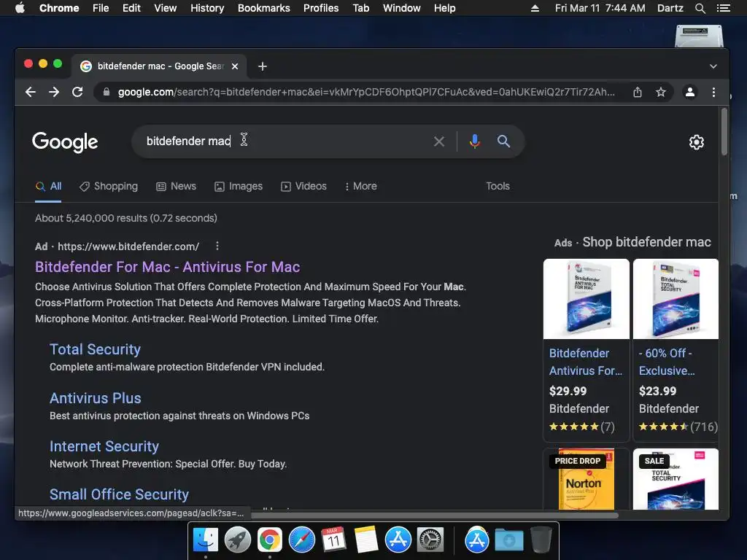
Task: Open the View menu
Action: (166, 8)
